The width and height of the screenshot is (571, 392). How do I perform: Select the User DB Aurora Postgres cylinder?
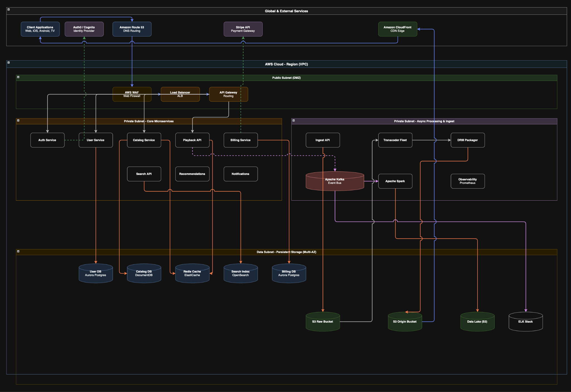coord(96,273)
